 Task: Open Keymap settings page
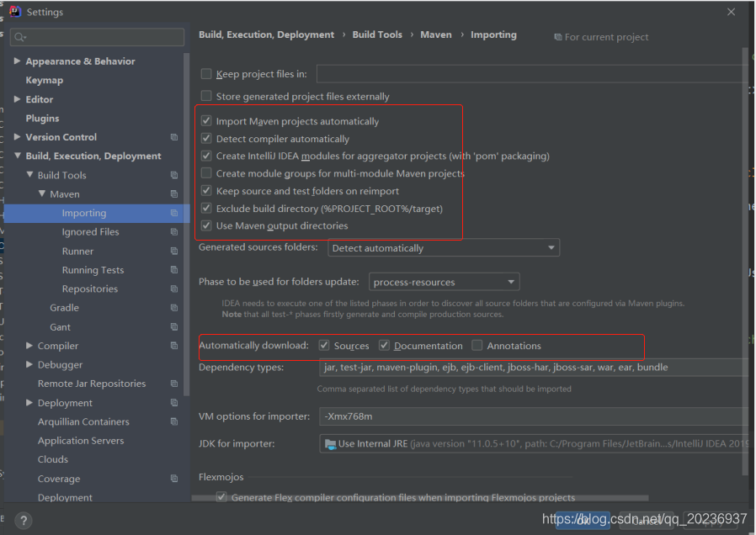point(45,80)
